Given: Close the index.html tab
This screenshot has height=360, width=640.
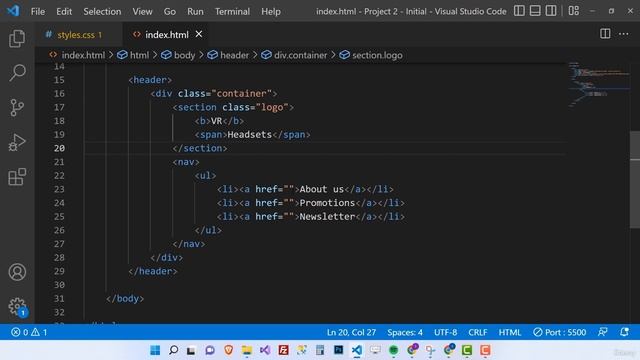Looking at the screenshot, I should [199, 34].
